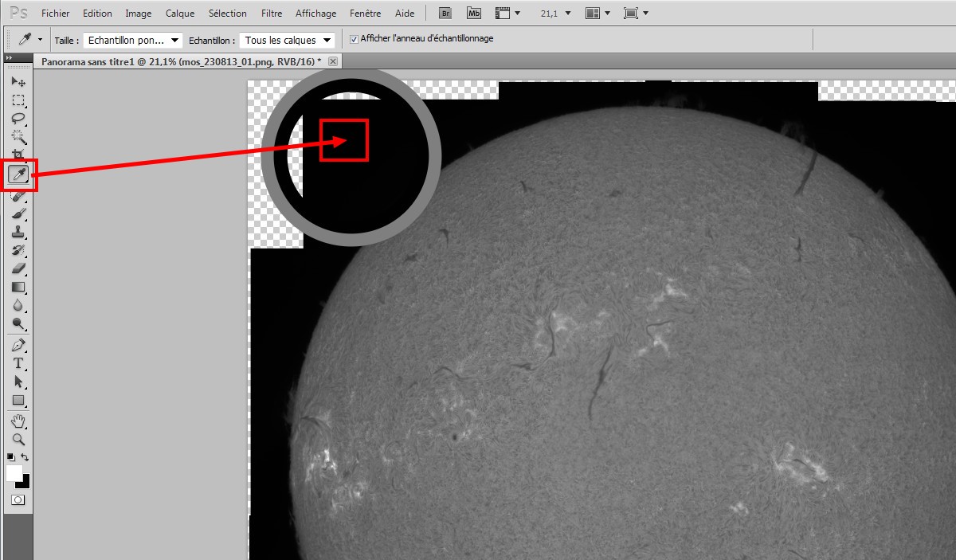
Task: Select the Brush tool
Action: 18,213
